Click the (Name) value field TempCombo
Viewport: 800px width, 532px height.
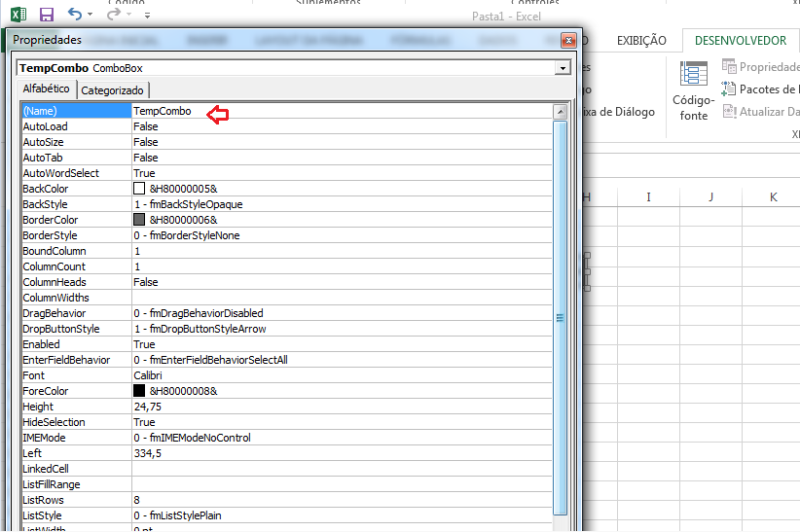pyautogui.click(x=163, y=111)
